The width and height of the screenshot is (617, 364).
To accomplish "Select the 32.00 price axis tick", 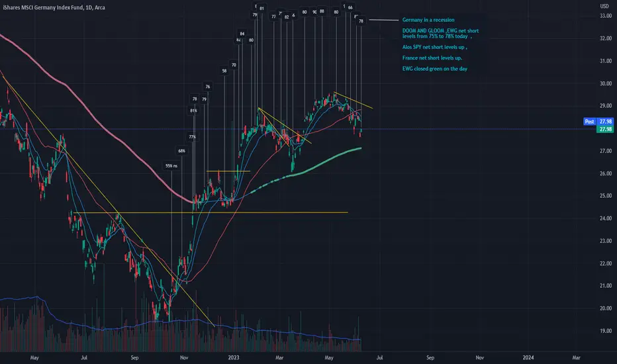I will [606, 38].
